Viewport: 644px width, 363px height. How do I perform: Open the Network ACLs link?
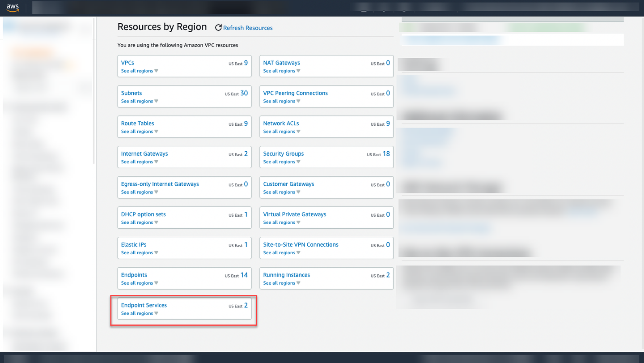click(281, 124)
